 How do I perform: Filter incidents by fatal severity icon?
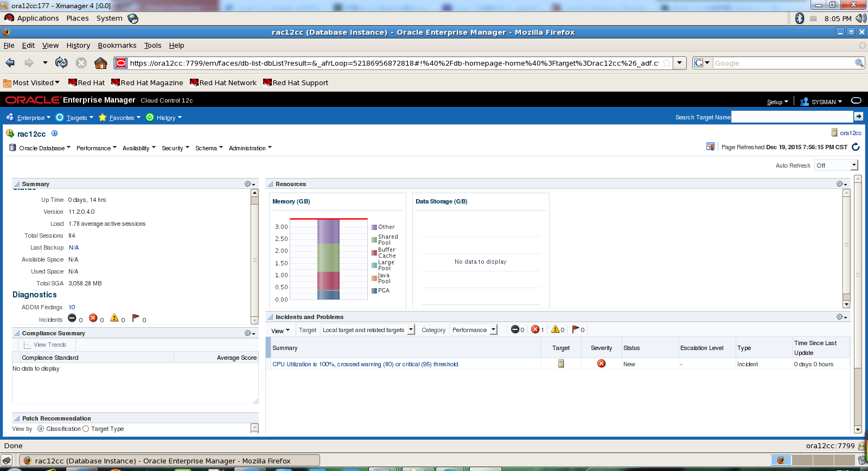515,329
